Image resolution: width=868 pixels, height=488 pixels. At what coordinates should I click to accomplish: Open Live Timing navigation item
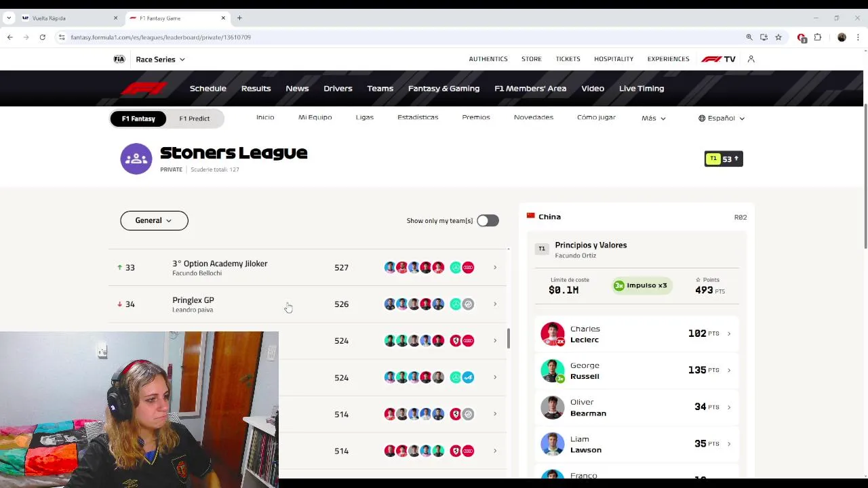[642, 89]
